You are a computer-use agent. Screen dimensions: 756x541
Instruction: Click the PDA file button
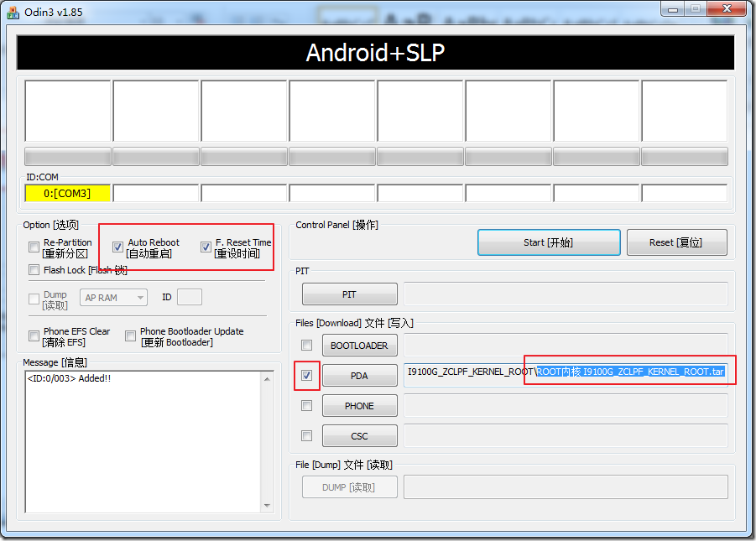tap(360, 376)
